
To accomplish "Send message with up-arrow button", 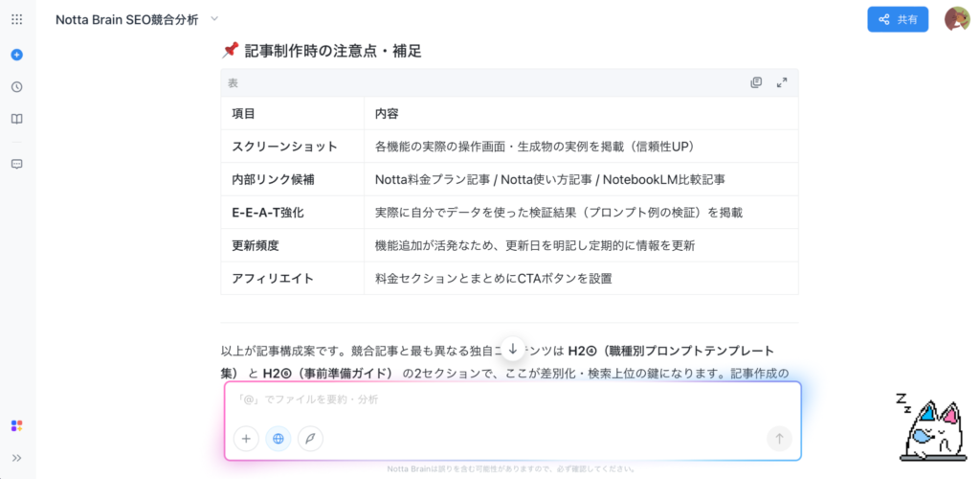I will click(779, 439).
